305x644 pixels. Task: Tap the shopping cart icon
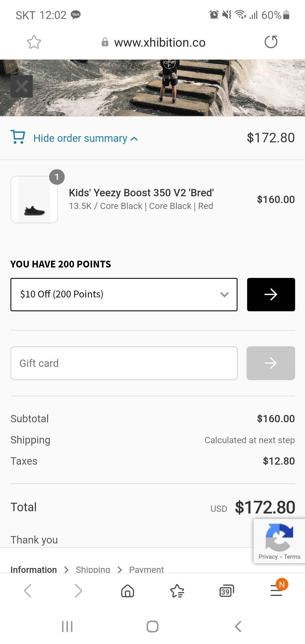(18, 137)
